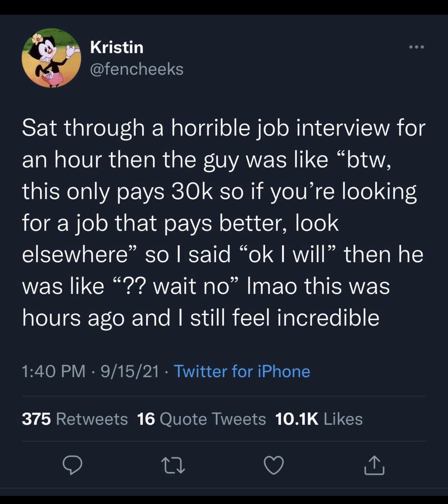
Task: Click the 1:40 PM timestamp
Action: [x=54, y=371]
